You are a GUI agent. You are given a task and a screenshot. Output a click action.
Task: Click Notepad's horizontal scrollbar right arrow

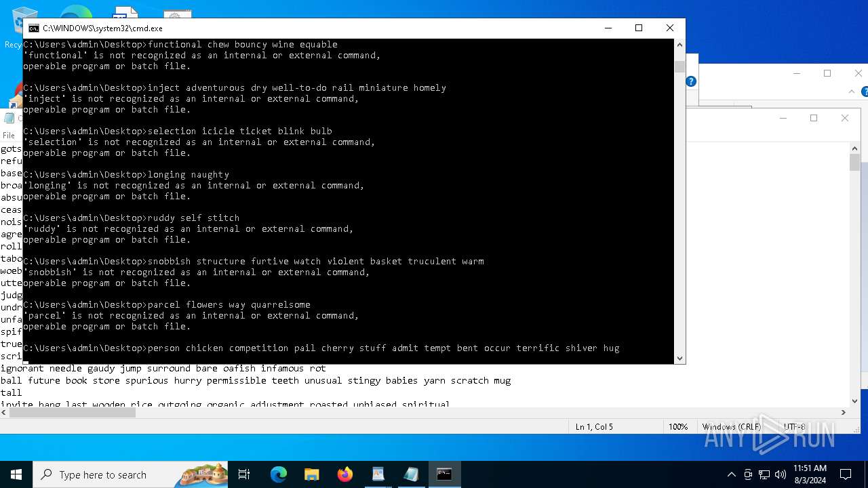(844, 412)
